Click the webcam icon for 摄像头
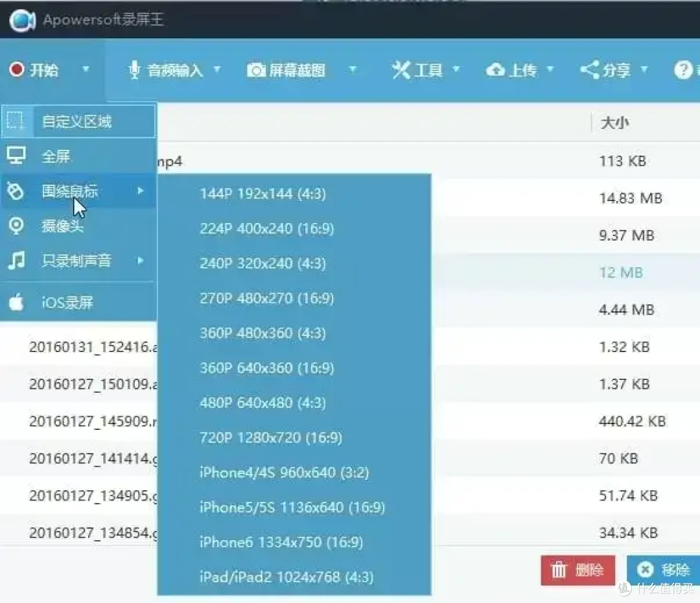Viewport: 700px width, 603px height. pyautogui.click(x=16, y=226)
